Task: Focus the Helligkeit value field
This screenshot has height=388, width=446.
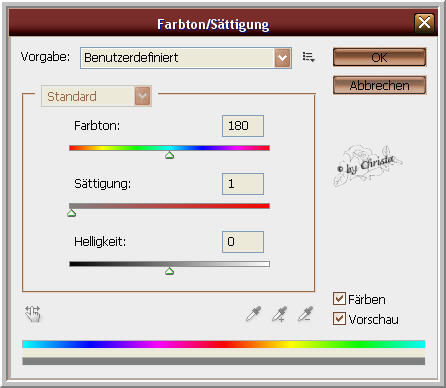Action: click(243, 242)
